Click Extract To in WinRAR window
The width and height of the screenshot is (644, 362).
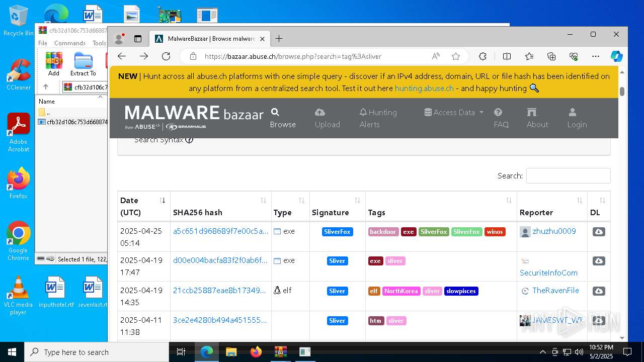(x=83, y=64)
